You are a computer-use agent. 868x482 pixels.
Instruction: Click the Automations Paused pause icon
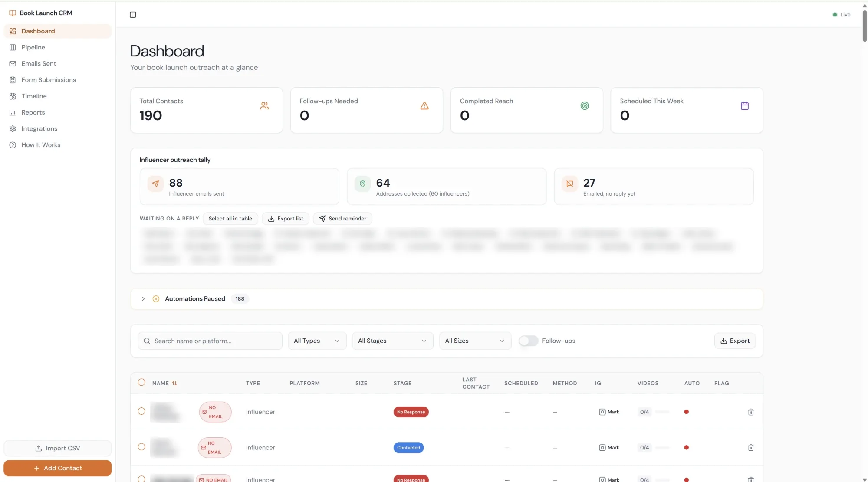click(156, 299)
